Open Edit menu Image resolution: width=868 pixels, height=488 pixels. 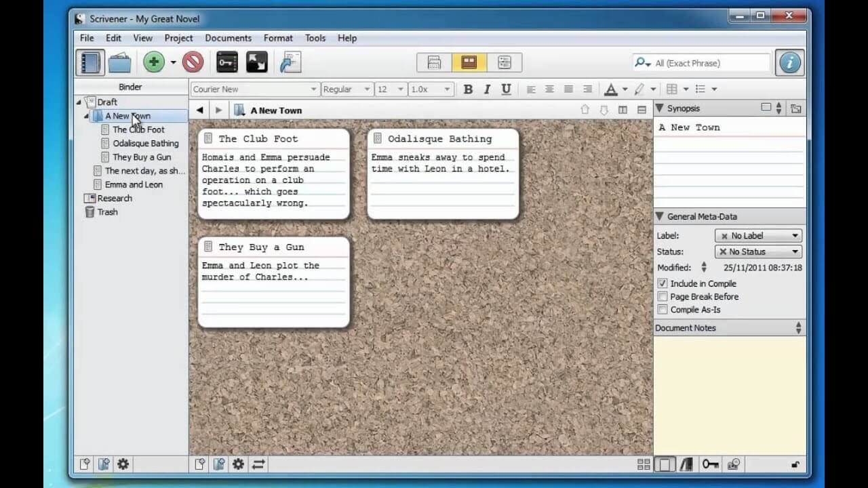coord(113,38)
